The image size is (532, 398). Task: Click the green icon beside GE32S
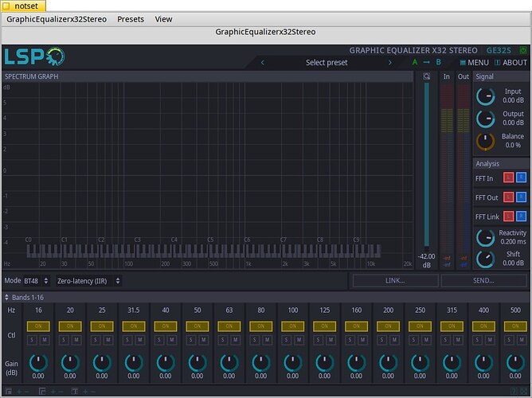click(522, 50)
